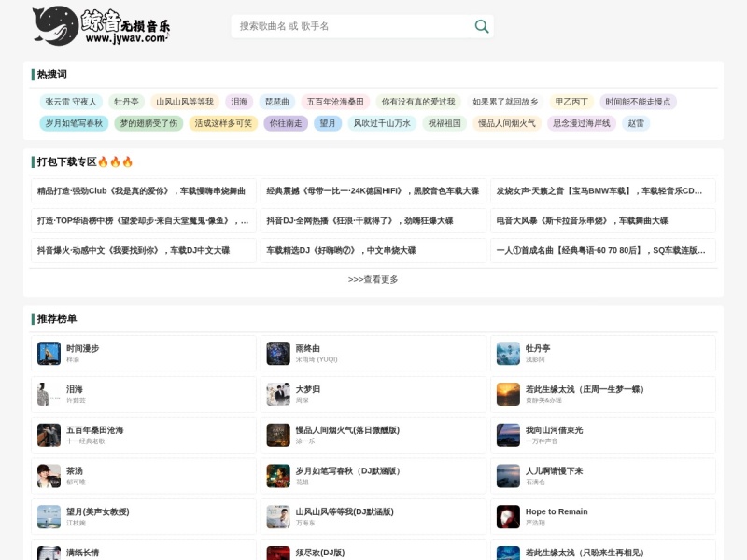The height and width of the screenshot is (560, 747).
Task: Open album cover for 茶汤
Action: click(x=49, y=476)
